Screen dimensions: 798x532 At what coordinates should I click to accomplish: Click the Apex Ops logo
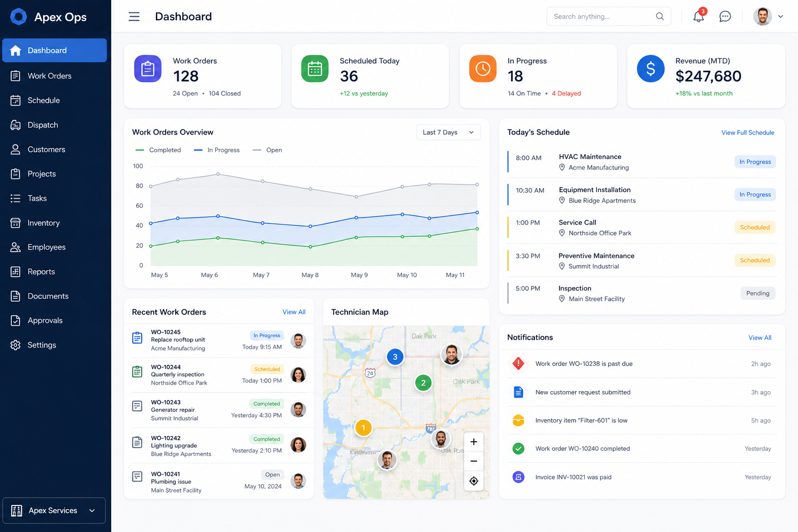click(x=19, y=17)
